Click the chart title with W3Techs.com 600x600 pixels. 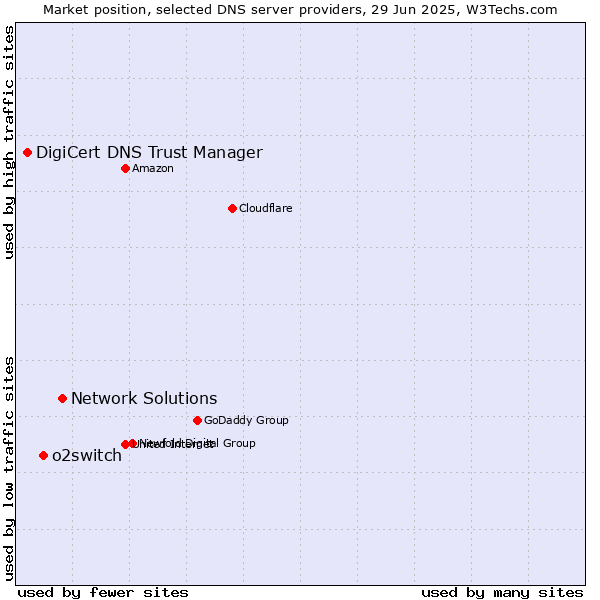(x=300, y=10)
